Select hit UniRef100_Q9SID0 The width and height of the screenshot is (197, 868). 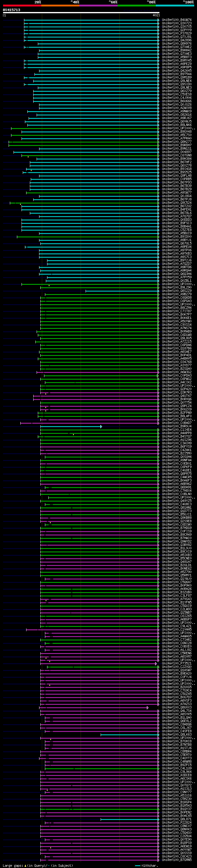tap(177, 84)
